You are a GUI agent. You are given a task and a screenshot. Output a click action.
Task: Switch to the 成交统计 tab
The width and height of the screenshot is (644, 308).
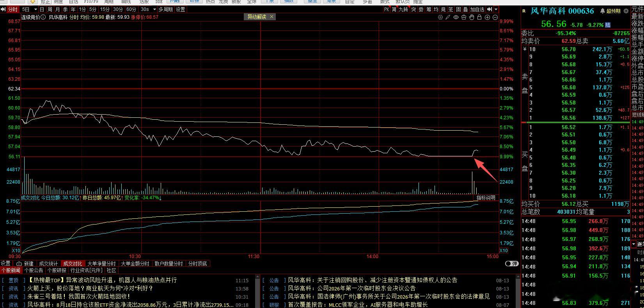(x=48, y=264)
